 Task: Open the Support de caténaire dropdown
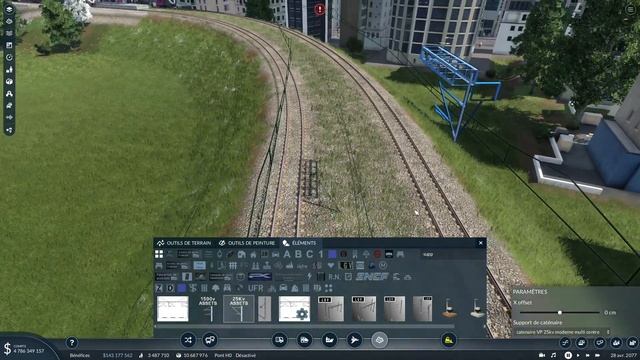562,332
